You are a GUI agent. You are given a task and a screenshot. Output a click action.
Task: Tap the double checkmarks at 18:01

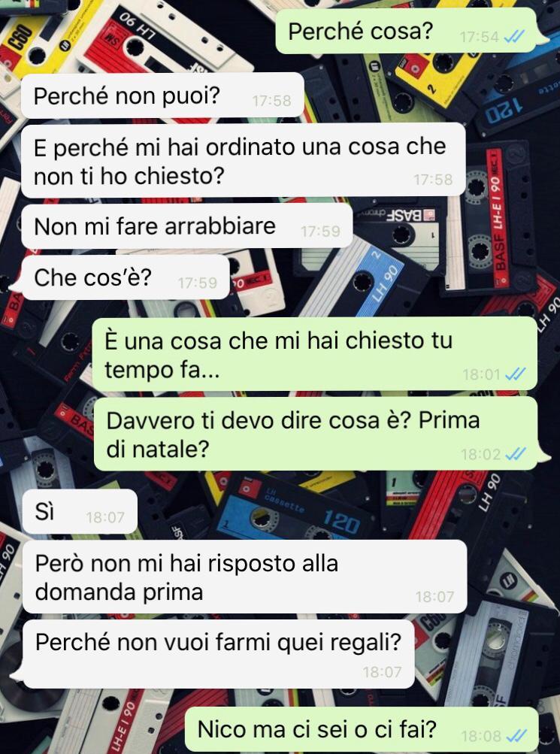pyautogui.click(x=516, y=374)
